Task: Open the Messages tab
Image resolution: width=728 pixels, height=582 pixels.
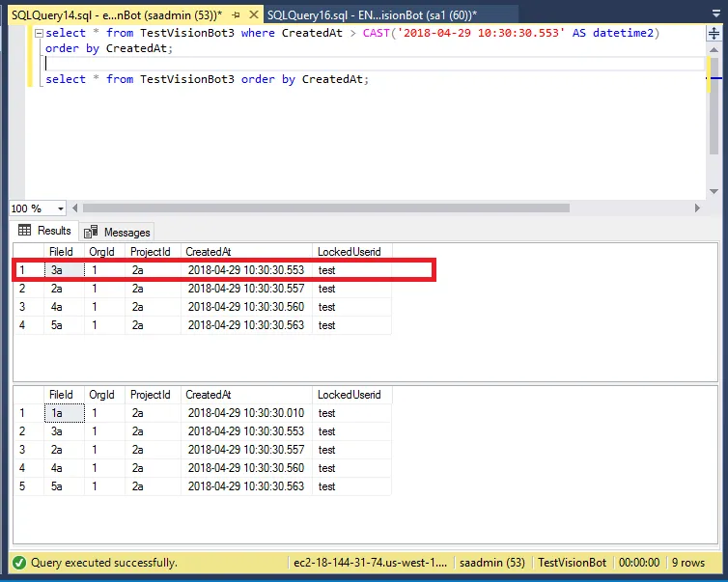Action: [117, 232]
